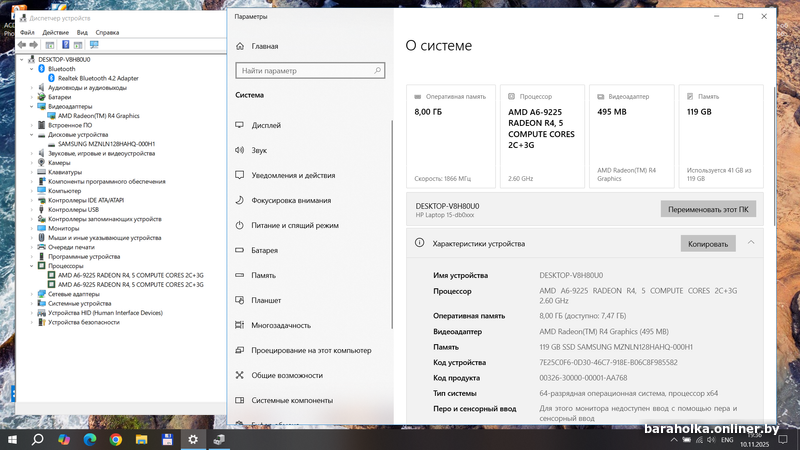Collapse the Характеристики устройства section chevron

pos(751,243)
